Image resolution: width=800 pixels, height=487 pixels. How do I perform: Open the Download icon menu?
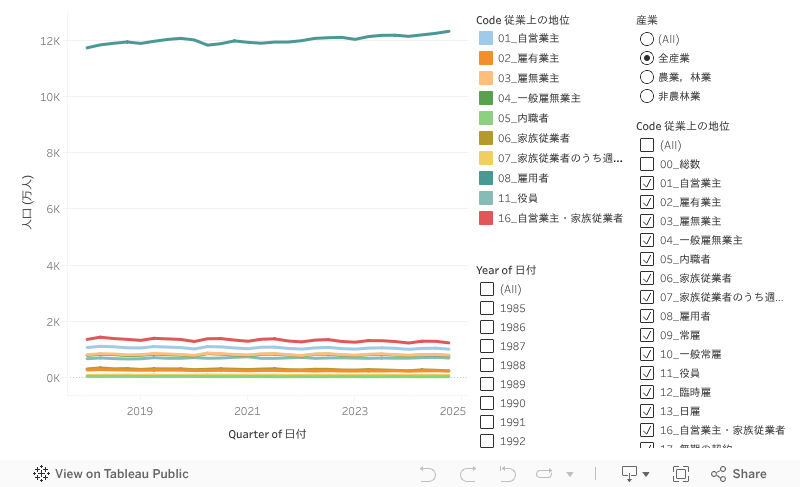click(636, 474)
